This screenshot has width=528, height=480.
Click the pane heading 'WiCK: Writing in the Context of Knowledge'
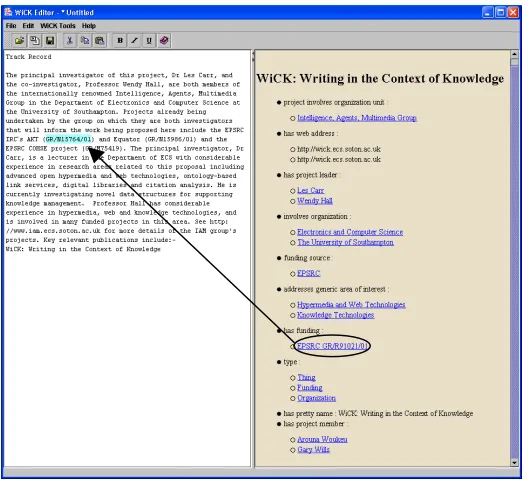pos(380,78)
